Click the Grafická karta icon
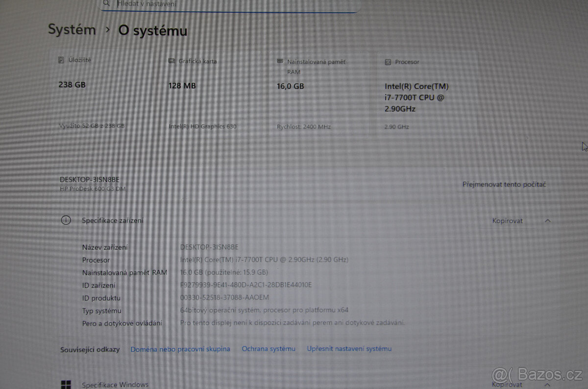The width and height of the screenshot is (588, 389). [171, 61]
